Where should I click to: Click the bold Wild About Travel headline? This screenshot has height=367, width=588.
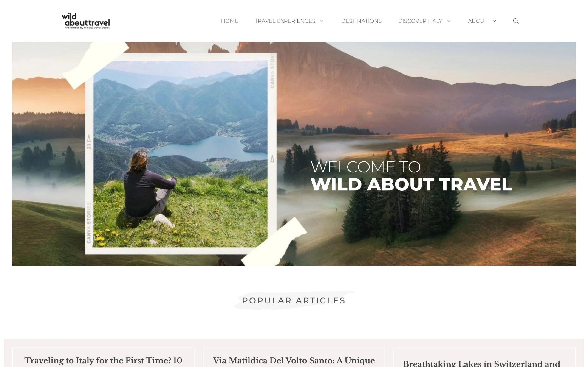(411, 184)
